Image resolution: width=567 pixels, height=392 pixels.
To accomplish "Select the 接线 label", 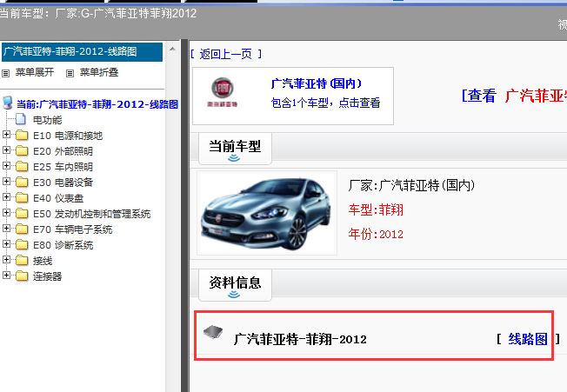I will (x=43, y=261).
